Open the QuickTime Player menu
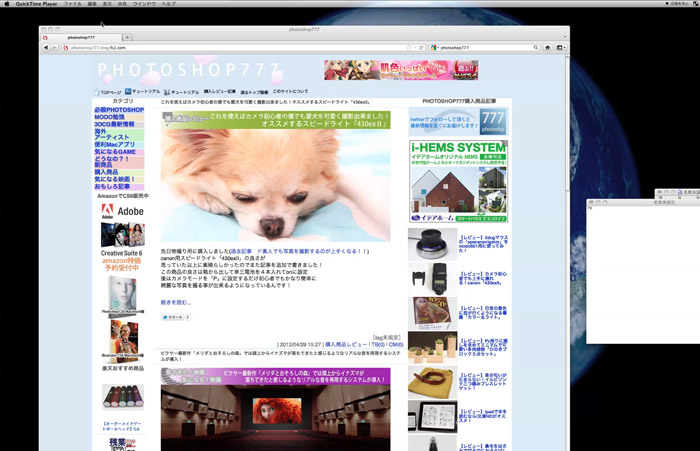The width and height of the screenshot is (700, 451). point(37,4)
